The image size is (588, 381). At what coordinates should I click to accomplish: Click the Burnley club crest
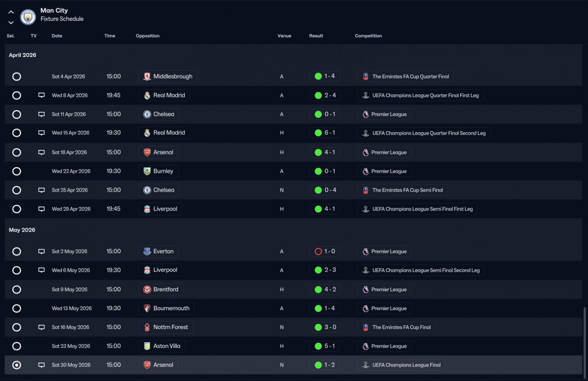pos(147,171)
